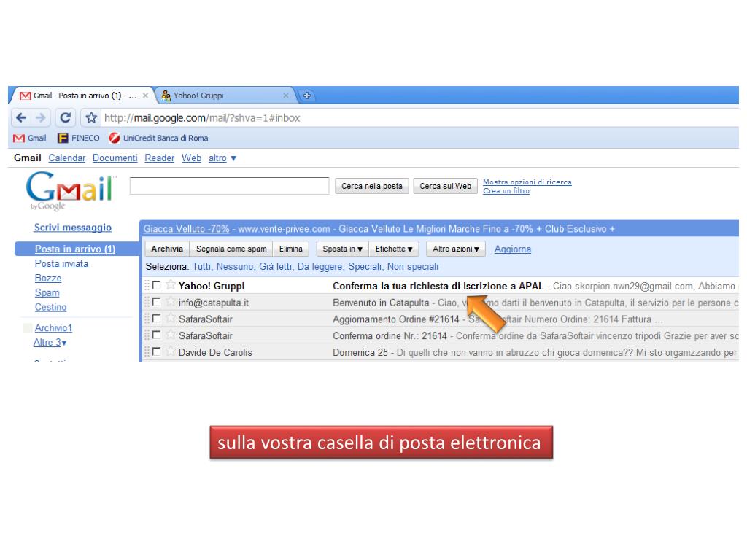The height and width of the screenshot is (560, 747).
Task: Click Scrivi messaggio to compose
Action: (73, 227)
